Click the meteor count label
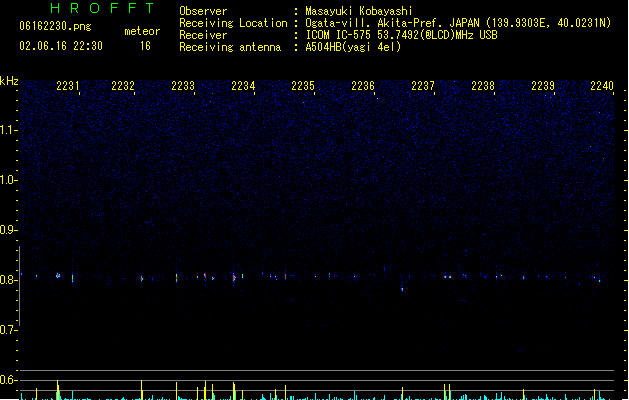This screenshot has width=629, height=400. (x=142, y=31)
